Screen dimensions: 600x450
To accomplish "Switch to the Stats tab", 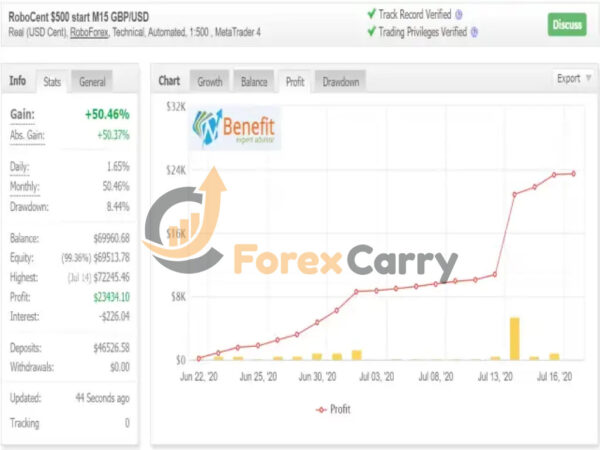I will coord(52,81).
